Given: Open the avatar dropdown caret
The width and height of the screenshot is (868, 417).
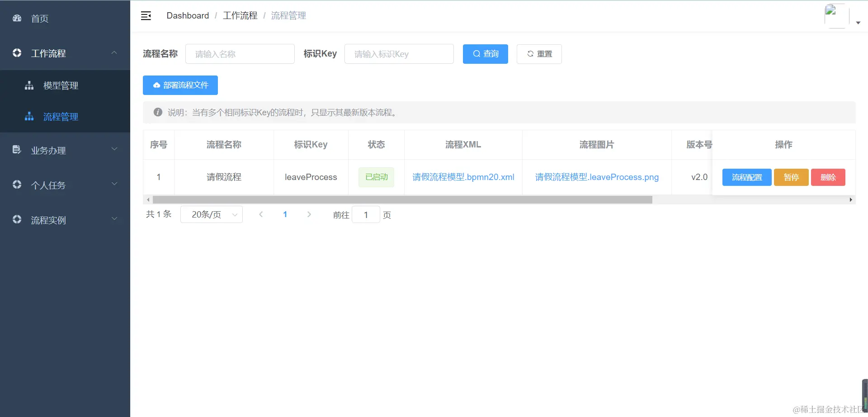Looking at the screenshot, I should pyautogui.click(x=858, y=23).
